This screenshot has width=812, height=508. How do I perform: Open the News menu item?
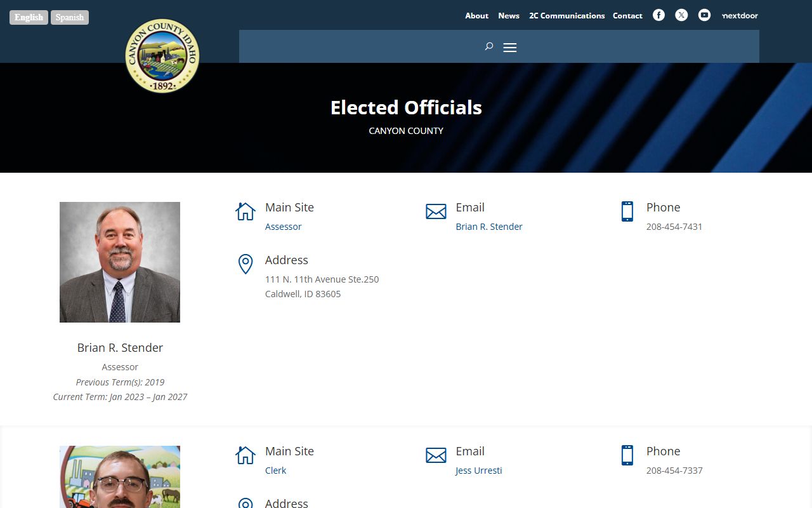coord(509,16)
